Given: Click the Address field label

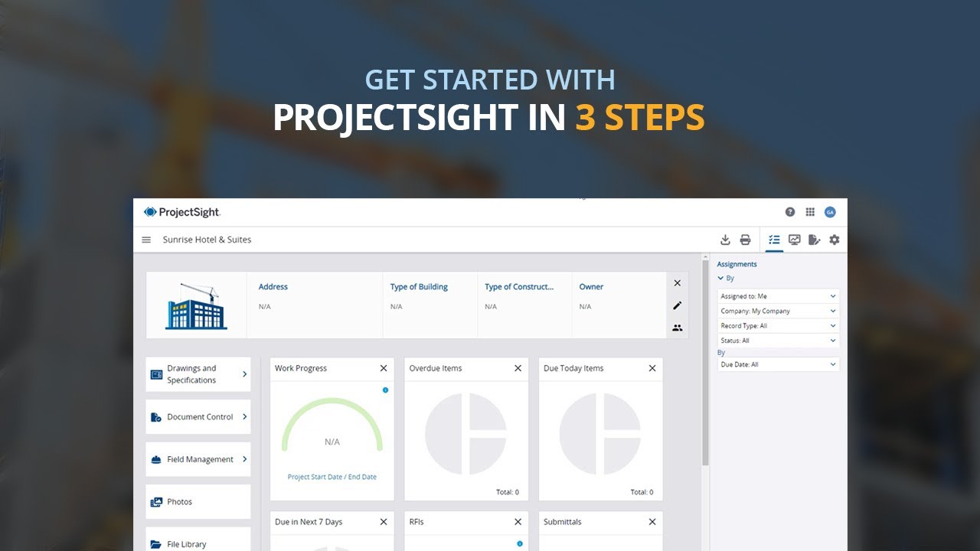Looking at the screenshot, I should pos(273,287).
